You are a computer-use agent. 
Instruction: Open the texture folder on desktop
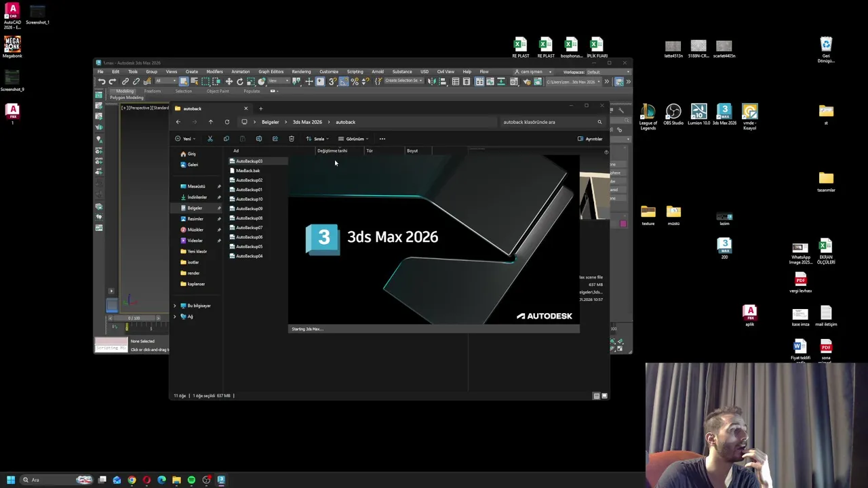pyautogui.click(x=648, y=216)
